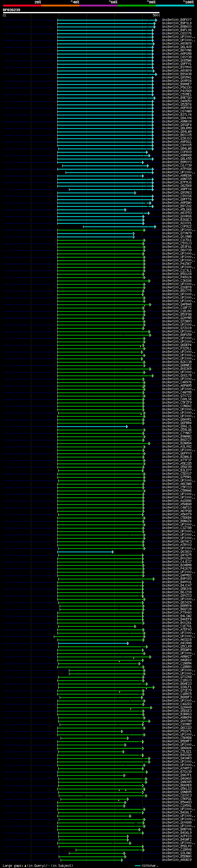Viewport: 197px width, 868px height.
Task: Click query end position 560 label
Action: [155, 15]
